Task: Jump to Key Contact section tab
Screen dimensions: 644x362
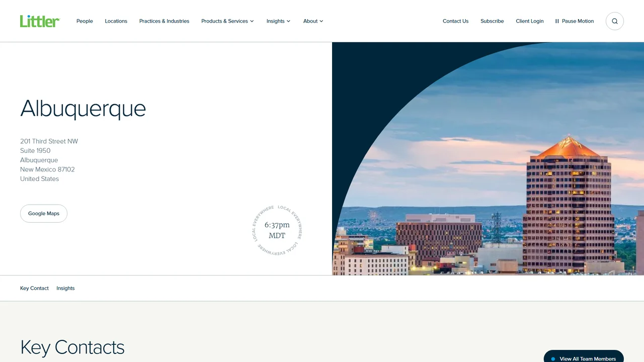Action: [x=34, y=288]
